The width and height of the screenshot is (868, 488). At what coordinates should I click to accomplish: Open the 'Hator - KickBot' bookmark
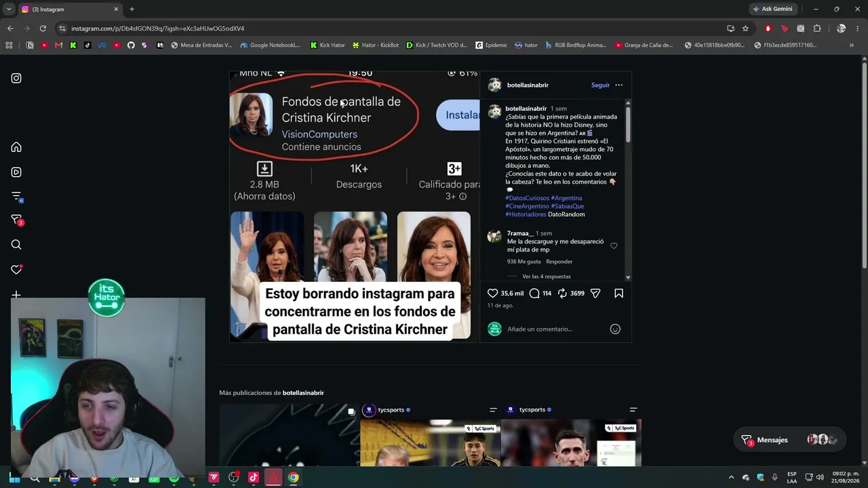(376, 45)
